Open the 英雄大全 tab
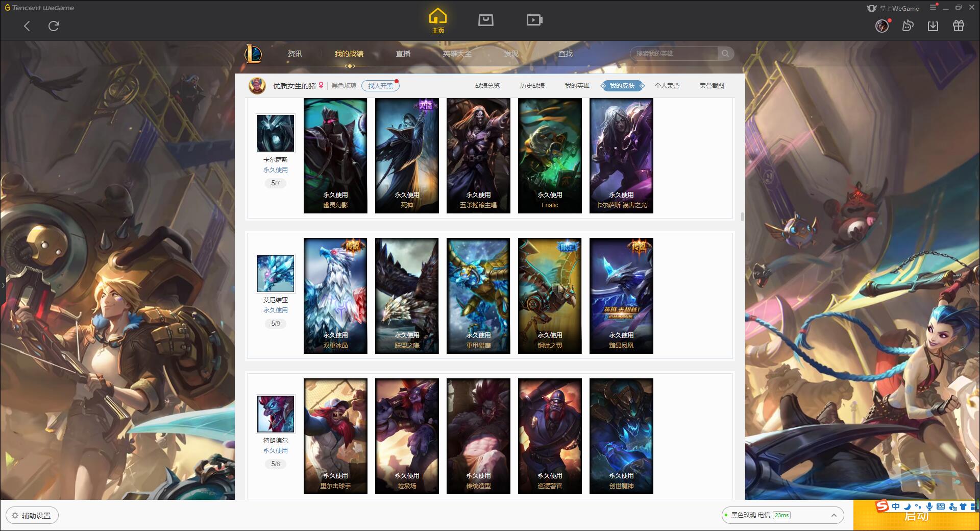Viewport: 980px width, 531px height. (x=457, y=54)
